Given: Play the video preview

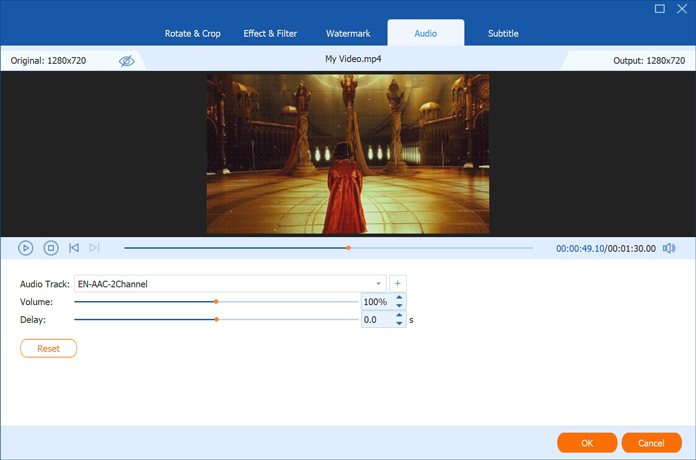Looking at the screenshot, I should [x=26, y=248].
